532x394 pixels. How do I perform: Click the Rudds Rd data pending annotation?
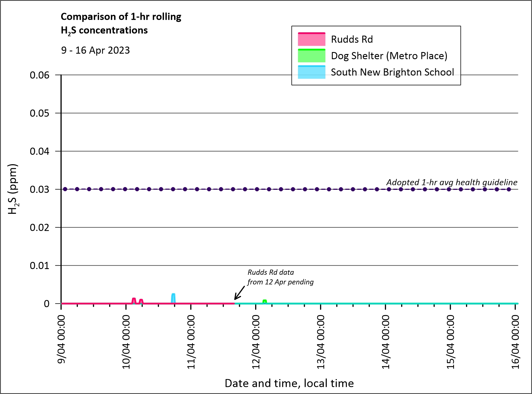[x=280, y=277]
